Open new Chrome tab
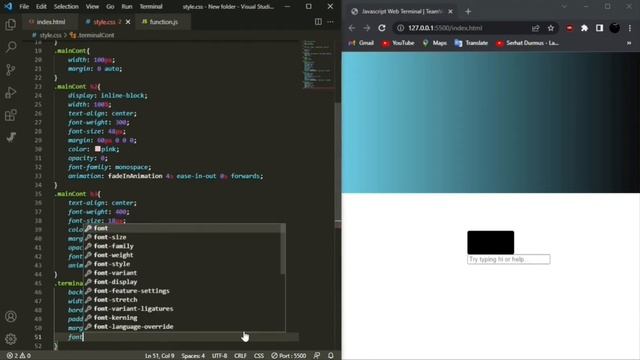The image size is (640, 360). 468,12
